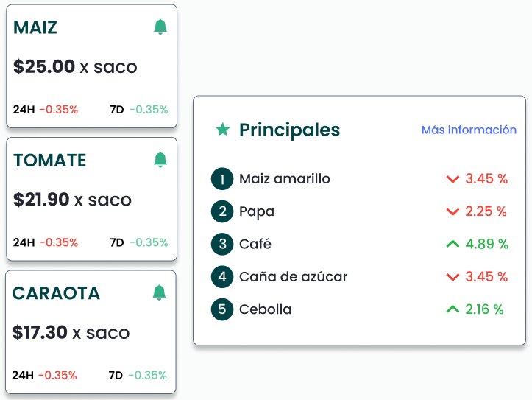Click the number 3 rank badge
Image resolution: width=532 pixels, height=400 pixels.
(x=221, y=245)
